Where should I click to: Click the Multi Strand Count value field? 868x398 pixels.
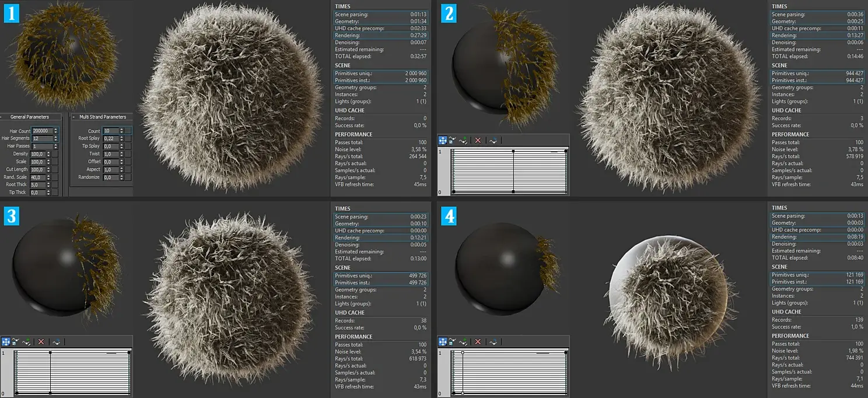(x=111, y=131)
